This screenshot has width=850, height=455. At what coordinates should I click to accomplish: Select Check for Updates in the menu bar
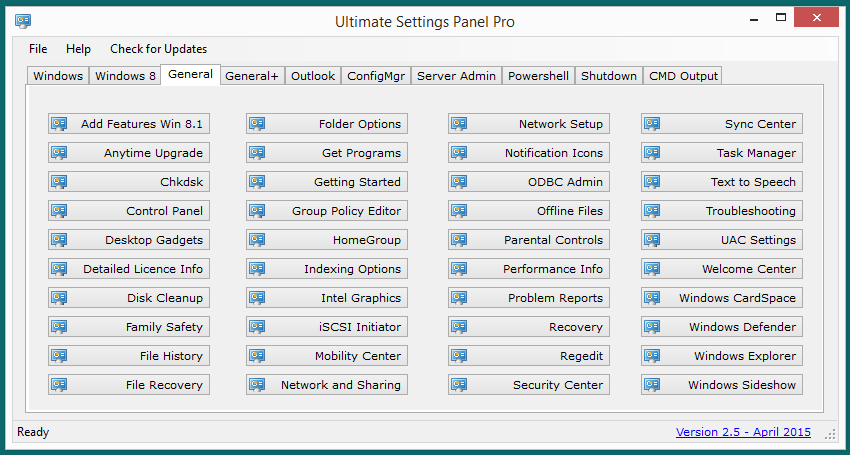click(x=158, y=49)
